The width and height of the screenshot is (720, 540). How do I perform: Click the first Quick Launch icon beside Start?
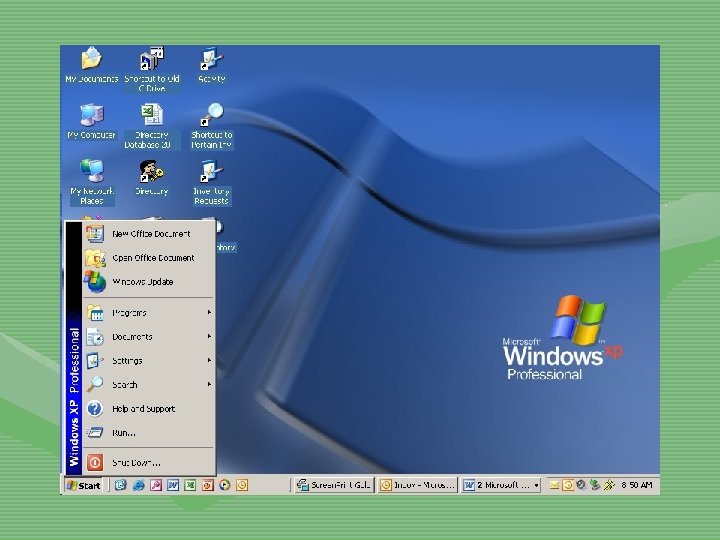point(121,485)
